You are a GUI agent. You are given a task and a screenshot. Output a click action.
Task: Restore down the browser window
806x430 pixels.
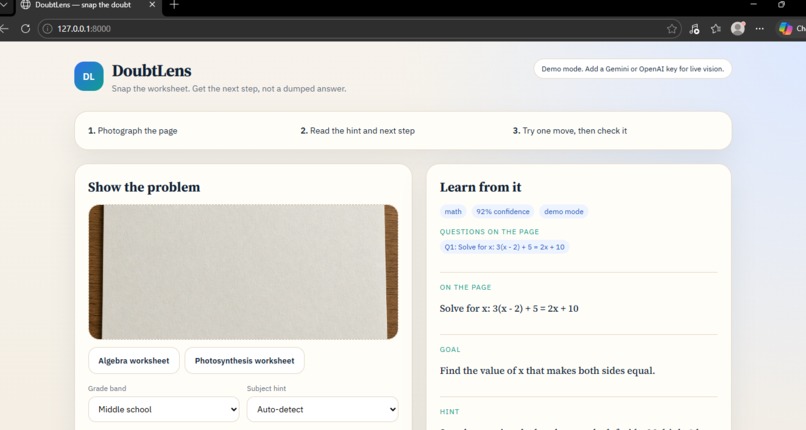tap(781, 5)
